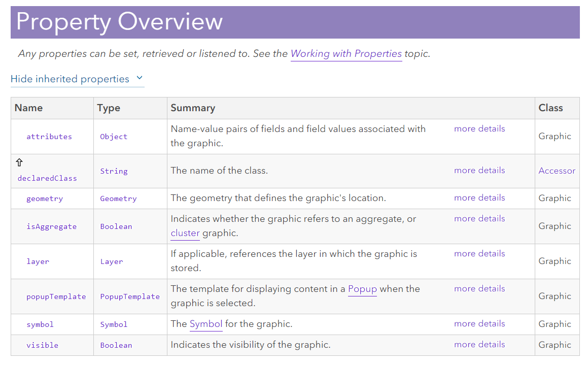588x365 pixels.
Task: Open more details for symbol
Action: point(479,323)
